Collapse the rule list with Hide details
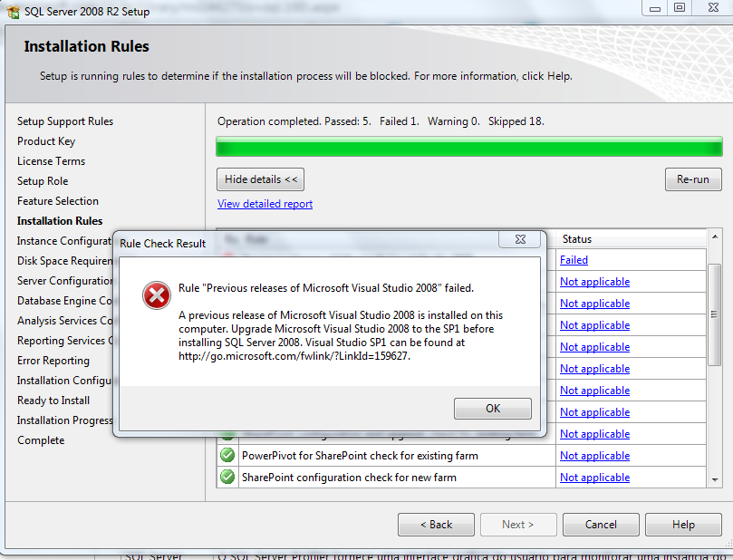 (x=261, y=179)
